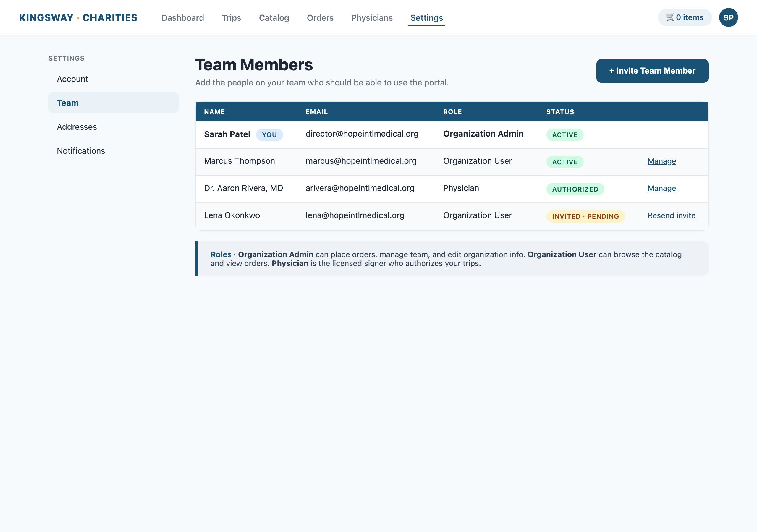The image size is (757, 532).
Task: Open Addresses in the settings sidebar
Action: (x=114, y=127)
